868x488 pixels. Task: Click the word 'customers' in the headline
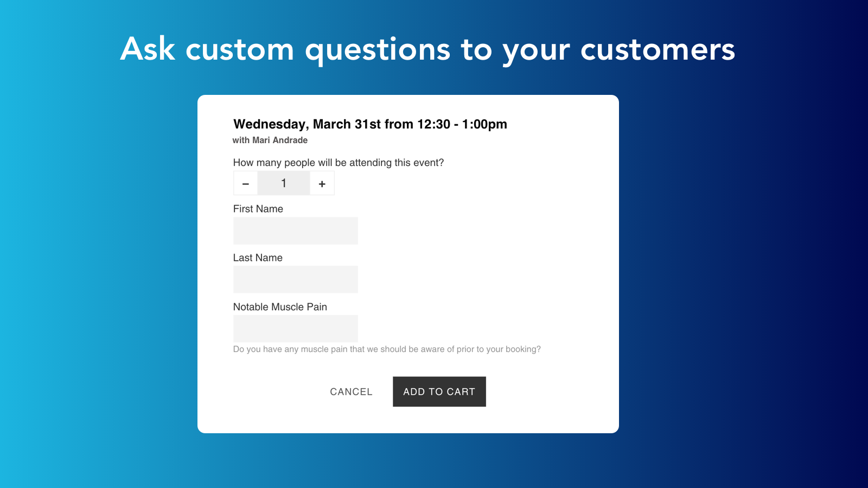point(658,49)
